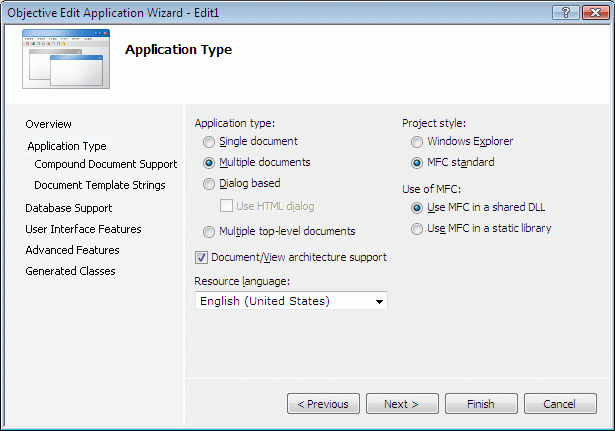
Task: Open User Interface Features section
Action: 83,229
